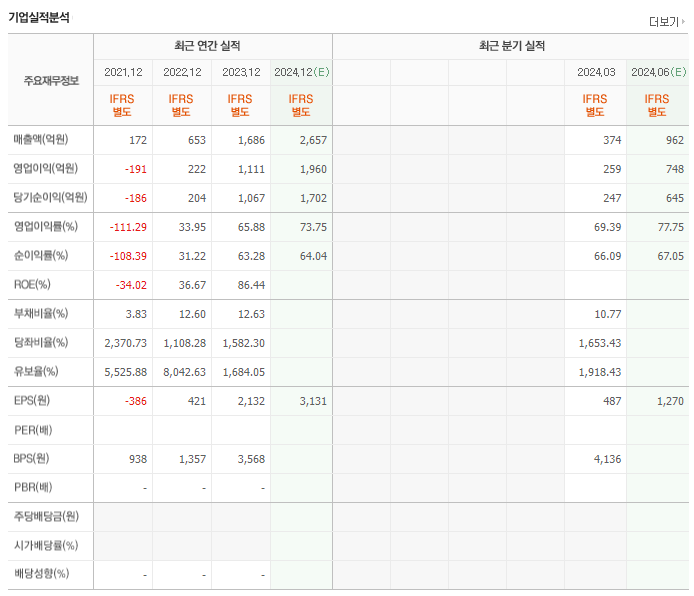Select the 순이익률(%) row label

tap(41, 255)
